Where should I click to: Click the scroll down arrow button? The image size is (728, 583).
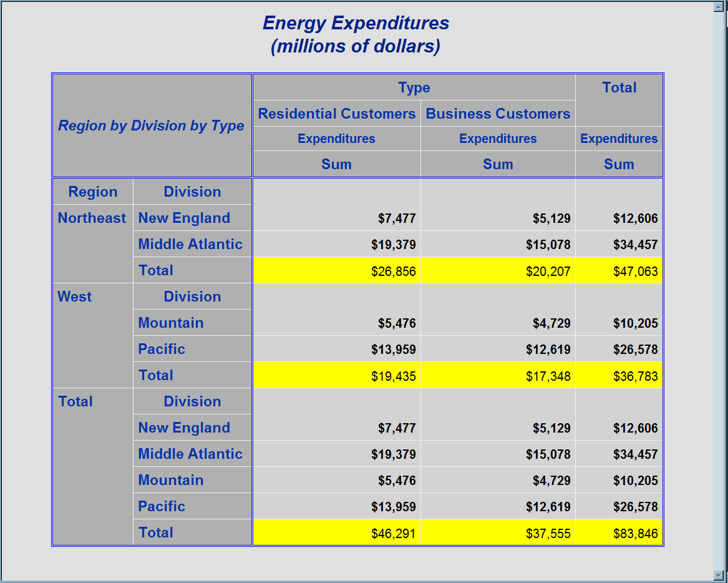tap(718, 575)
